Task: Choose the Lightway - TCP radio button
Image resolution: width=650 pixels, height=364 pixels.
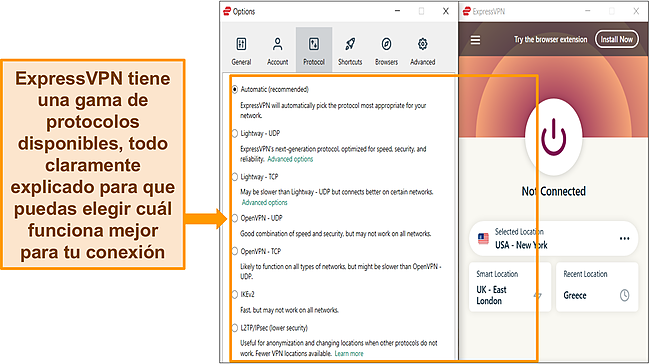Action: click(x=235, y=177)
